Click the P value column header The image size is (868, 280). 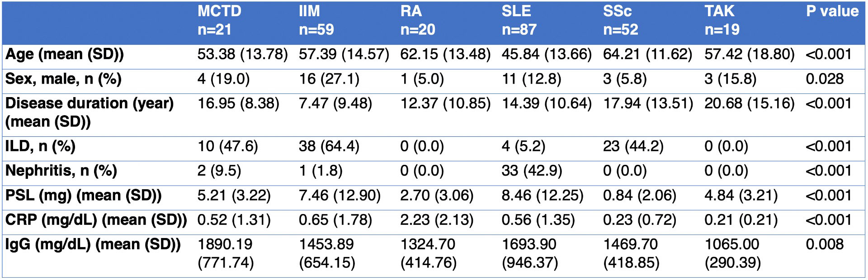[832, 11]
